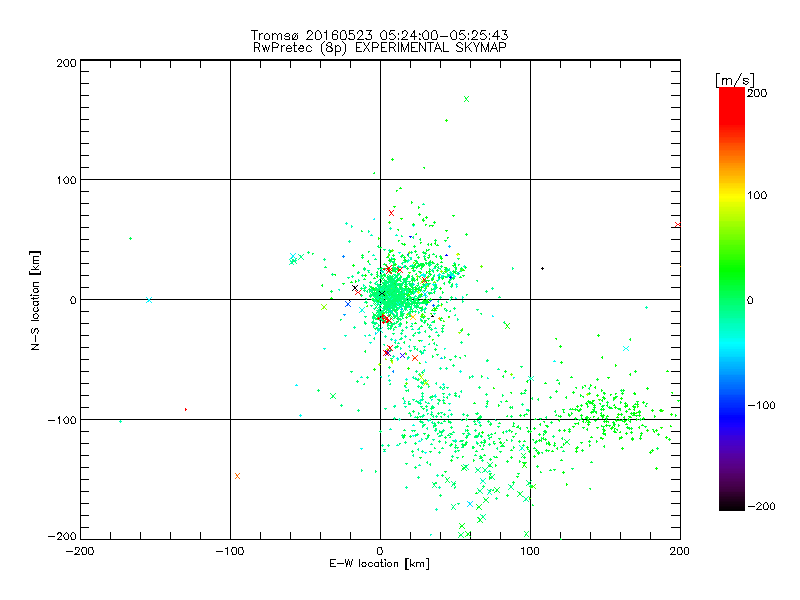Click the colorbar label '100'
This screenshot has height=600, width=800.
point(757,195)
